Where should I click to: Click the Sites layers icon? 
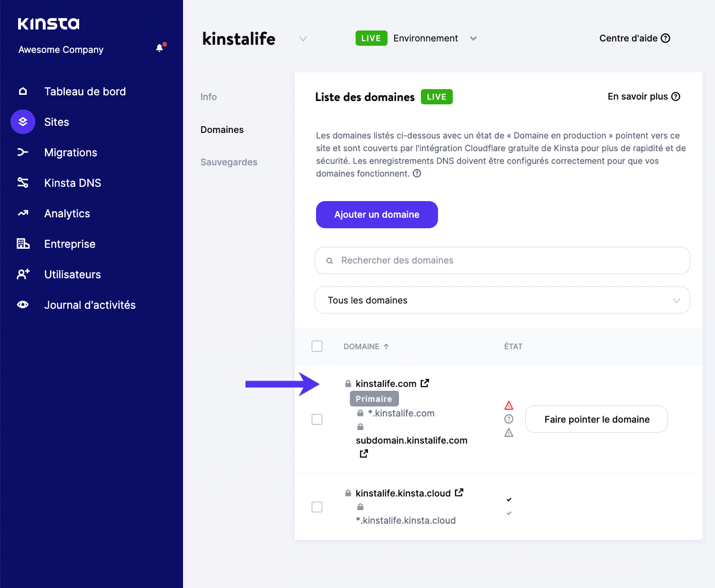coord(22,122)
